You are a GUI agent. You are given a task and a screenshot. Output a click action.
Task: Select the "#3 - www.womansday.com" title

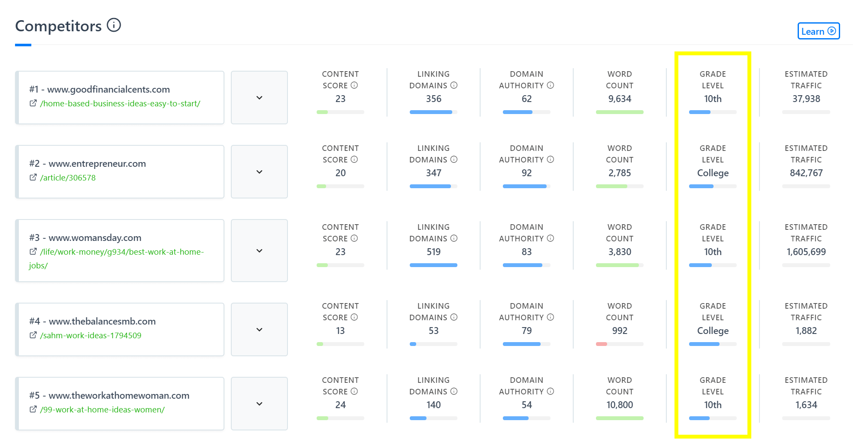(85, 238)
